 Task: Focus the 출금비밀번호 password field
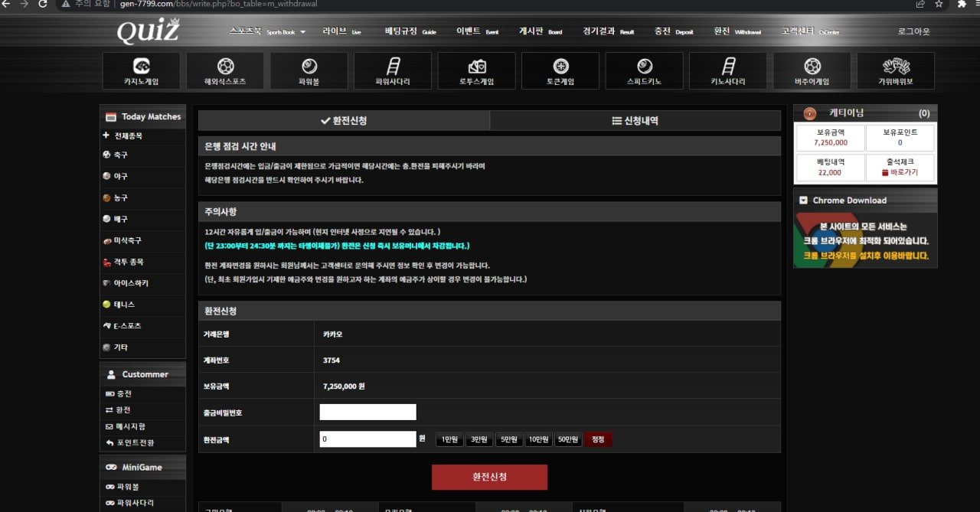(367, 413)
